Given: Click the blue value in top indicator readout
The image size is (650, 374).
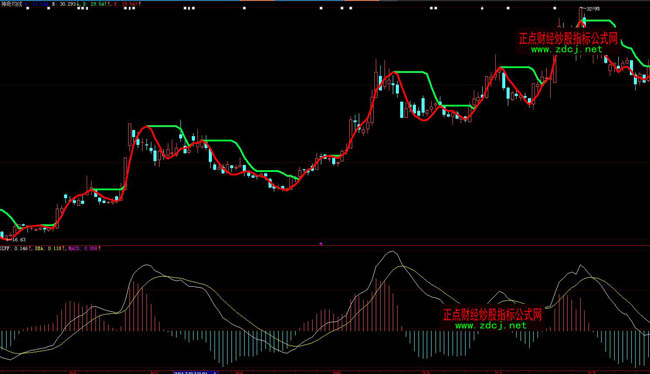Looking at the screenshot, I should pyautogui.click(x=36, y=4).
